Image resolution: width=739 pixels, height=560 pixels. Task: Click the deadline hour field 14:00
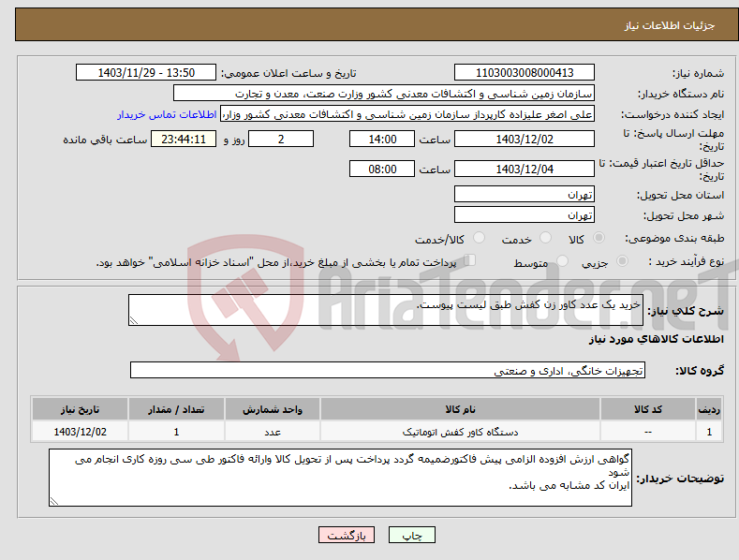(x=382, y=139)
